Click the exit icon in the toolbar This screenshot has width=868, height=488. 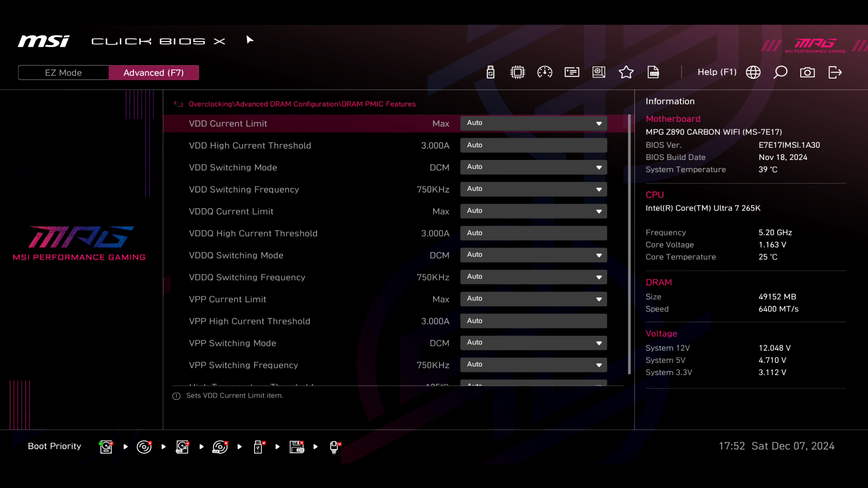coord(835,72)
